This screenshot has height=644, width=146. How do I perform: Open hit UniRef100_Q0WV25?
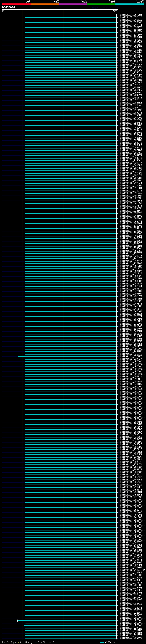click(x=131, y=20)
